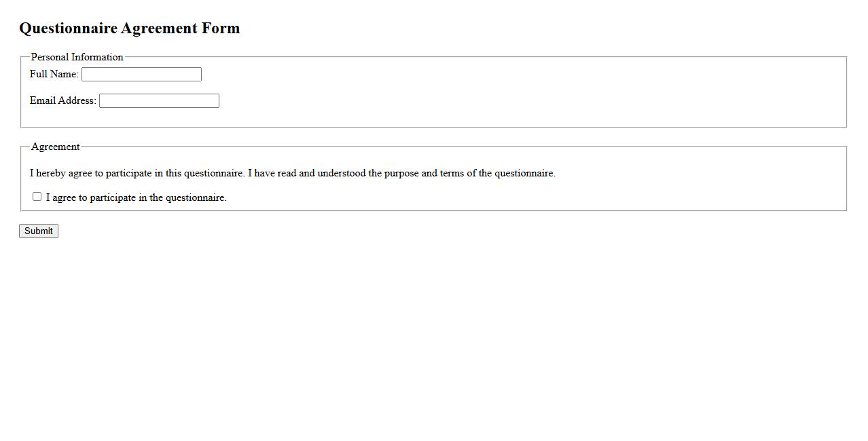Click the word "Information" in the first legend
Viewport: 868px width, 441px height.
coord(97,57)
